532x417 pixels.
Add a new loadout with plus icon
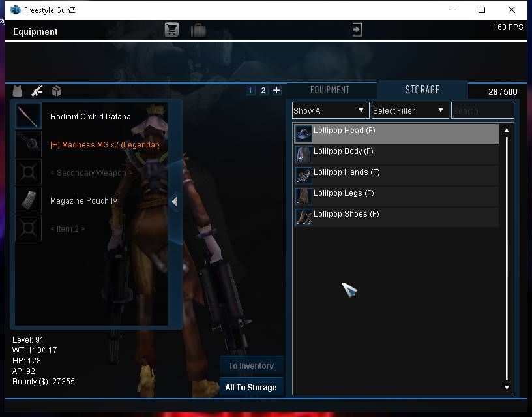click(276, 90)
